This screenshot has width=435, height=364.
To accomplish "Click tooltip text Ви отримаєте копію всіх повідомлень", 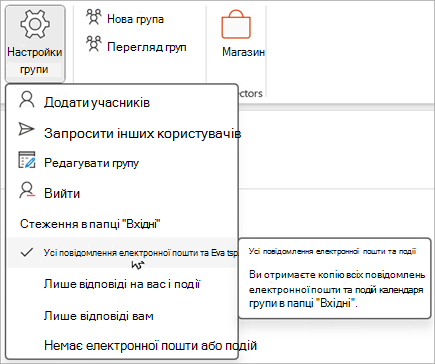I will pyautogui.click(x=337, y=275).
